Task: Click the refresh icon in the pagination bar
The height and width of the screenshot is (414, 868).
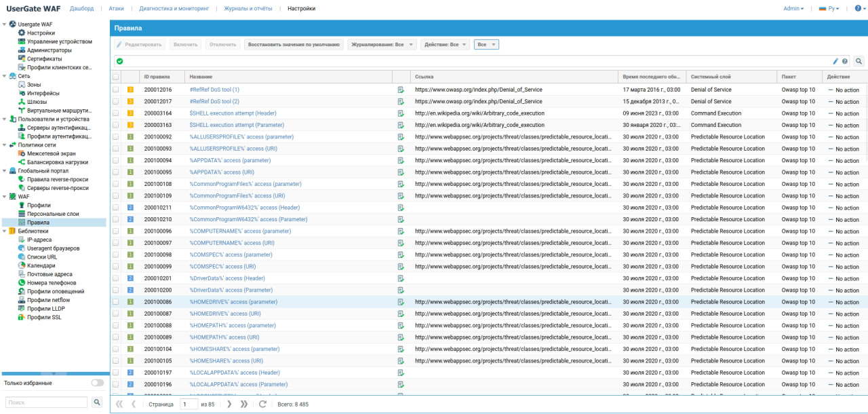Action: [263, 404]
